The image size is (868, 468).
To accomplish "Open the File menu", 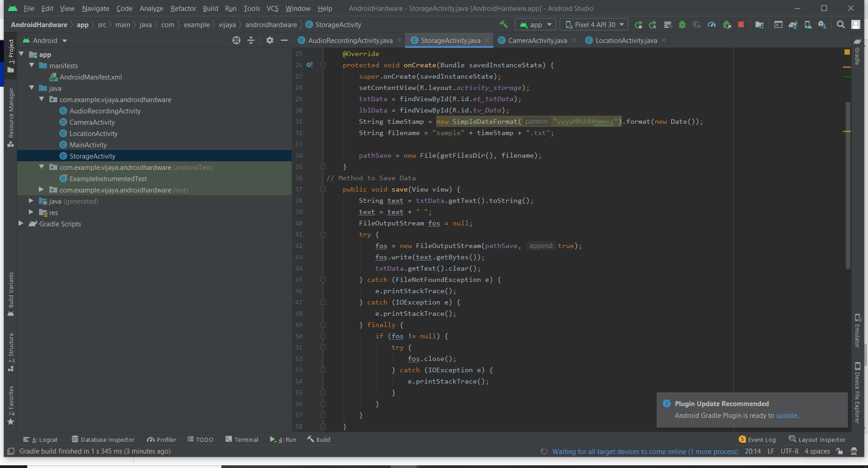I will click(29, 8).
